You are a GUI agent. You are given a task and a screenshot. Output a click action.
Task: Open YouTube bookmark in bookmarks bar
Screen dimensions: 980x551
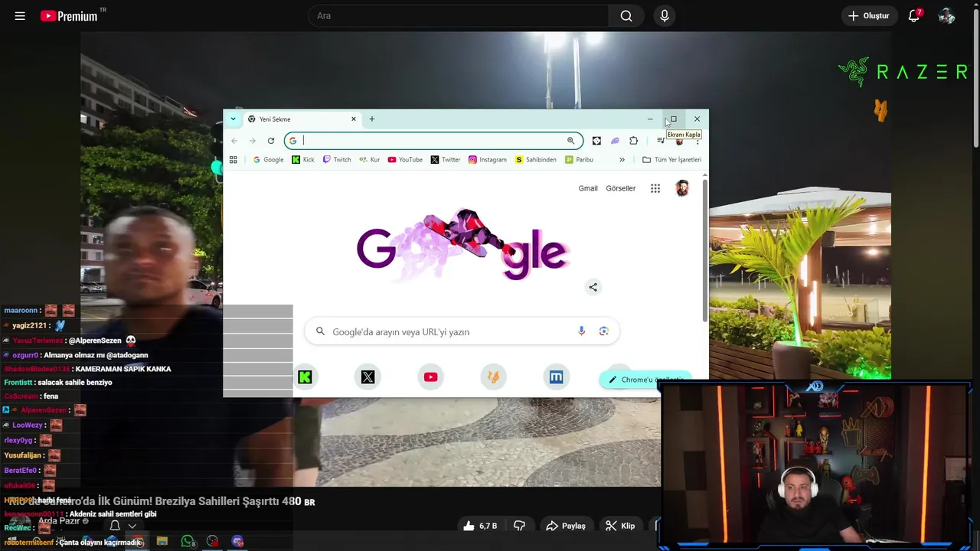(405, 160)
